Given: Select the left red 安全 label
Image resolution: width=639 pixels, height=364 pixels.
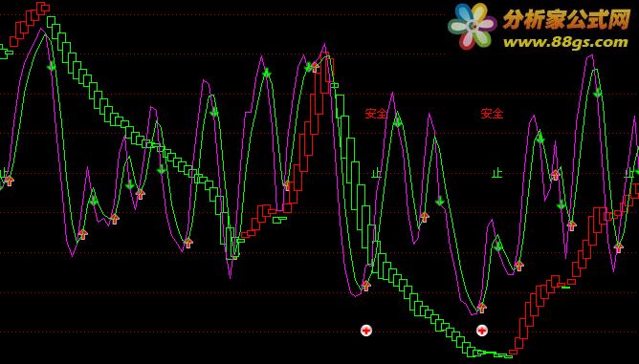Looking at the screenshot, I should (376, 113).
